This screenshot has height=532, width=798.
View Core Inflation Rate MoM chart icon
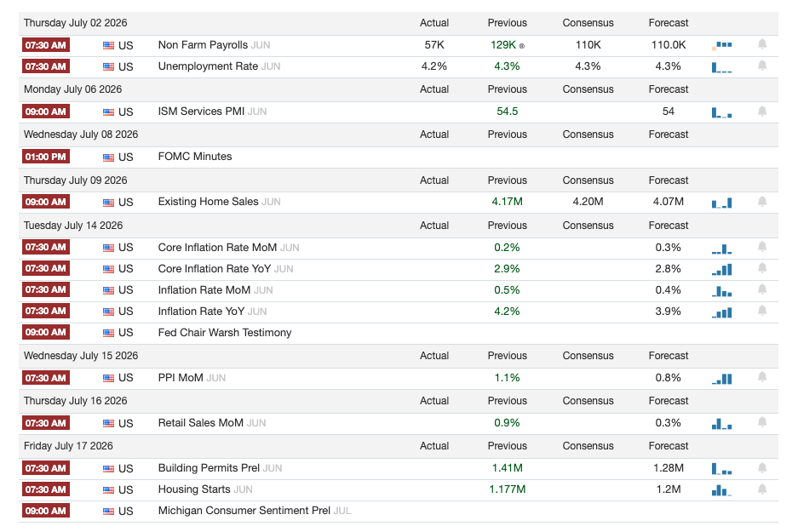pyautogui.click(x=721, y=249)
